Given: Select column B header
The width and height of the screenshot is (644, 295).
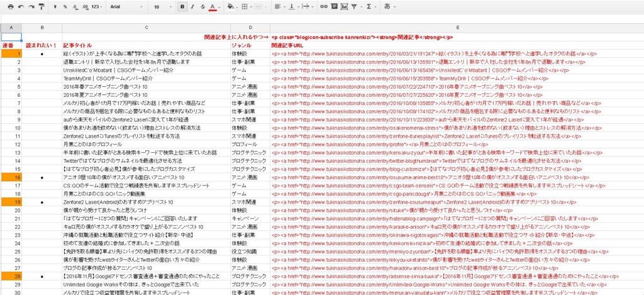Looking at the screenshot, I should pos(42,28).
